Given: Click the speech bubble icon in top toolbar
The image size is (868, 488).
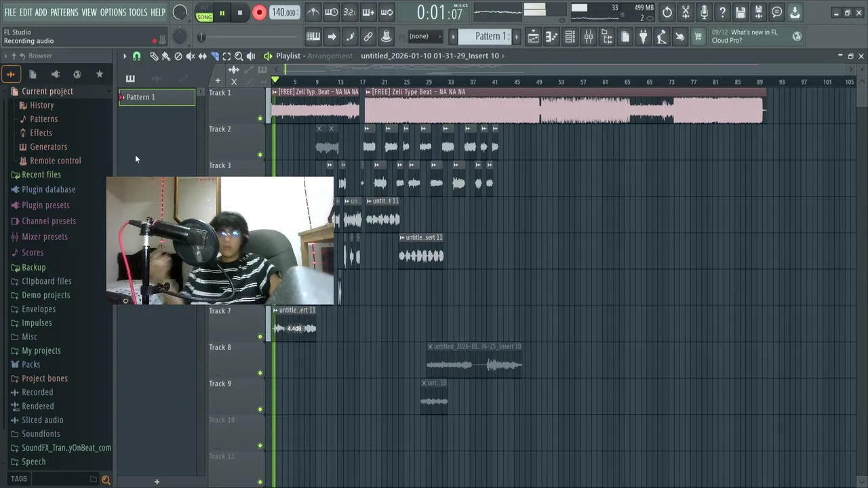Looking at the screenshot, I should 777,12.
